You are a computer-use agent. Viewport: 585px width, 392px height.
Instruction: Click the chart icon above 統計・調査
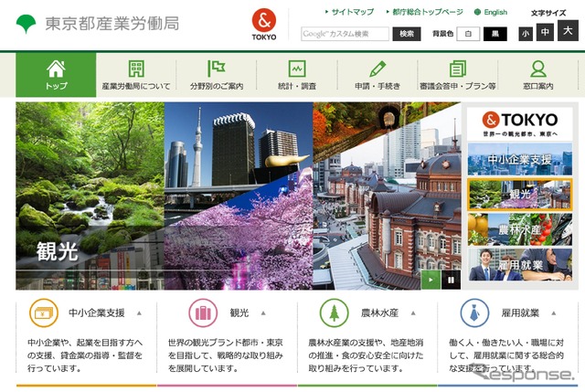[297, 69]
